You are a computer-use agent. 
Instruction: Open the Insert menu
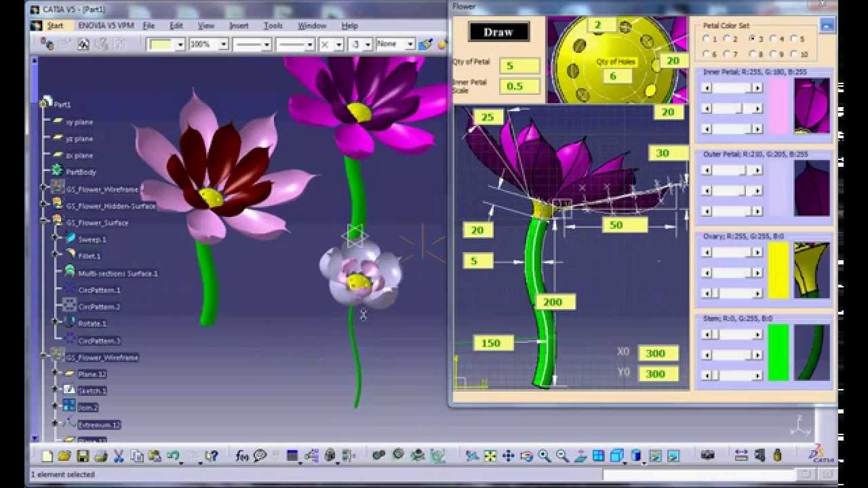[x=239, y=25]
